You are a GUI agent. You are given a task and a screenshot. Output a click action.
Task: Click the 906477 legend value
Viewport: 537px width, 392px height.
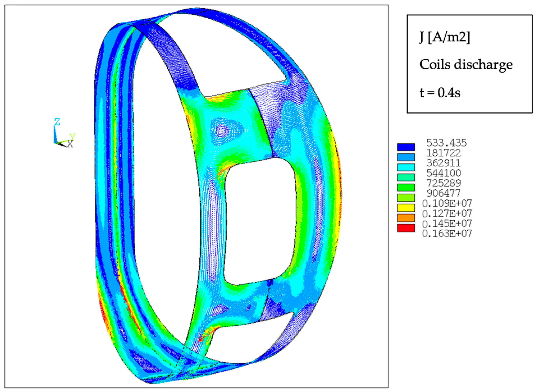click(x=444, y=193)
